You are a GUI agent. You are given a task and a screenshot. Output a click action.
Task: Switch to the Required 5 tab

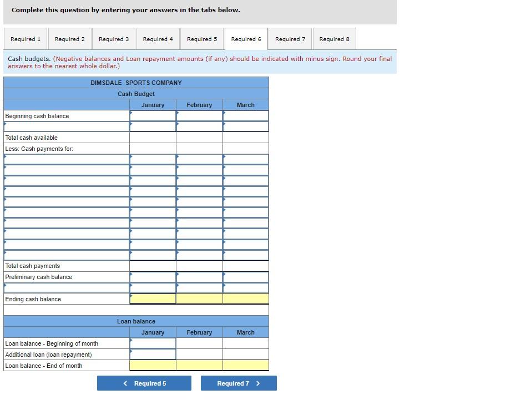202,39
